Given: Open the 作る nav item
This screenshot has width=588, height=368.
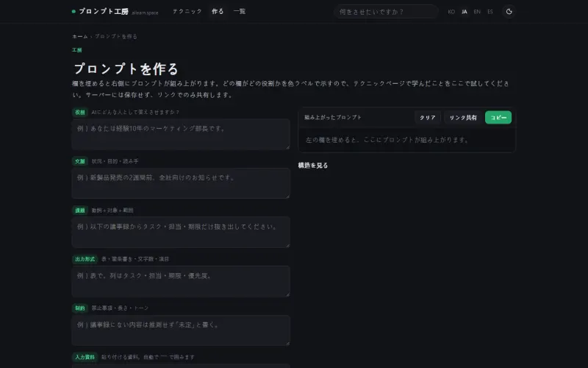Looking at the screenshot, I should click(218, 12).
